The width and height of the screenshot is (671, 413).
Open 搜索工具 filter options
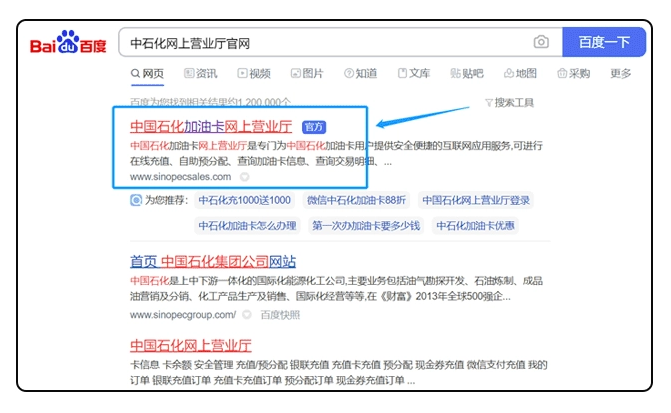[x=509, y=103]
